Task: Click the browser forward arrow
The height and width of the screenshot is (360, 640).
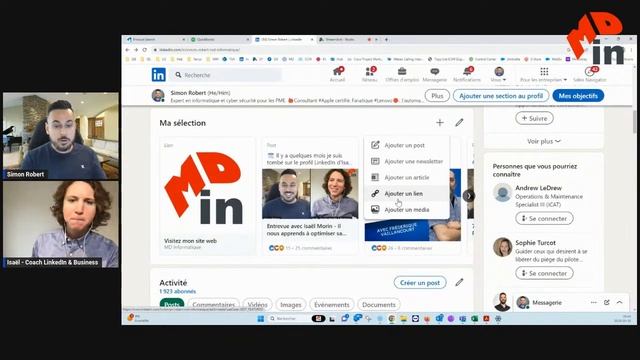Action: 136,50
